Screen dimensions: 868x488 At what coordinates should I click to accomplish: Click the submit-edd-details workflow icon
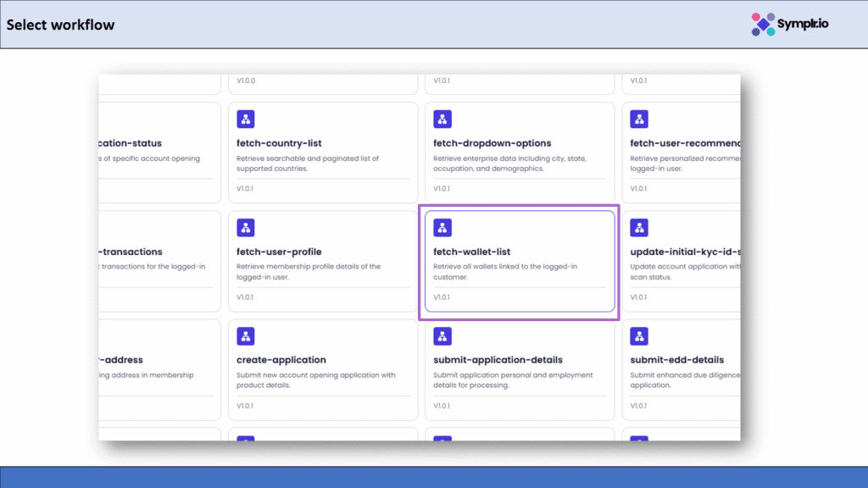(x=639, y=336)
